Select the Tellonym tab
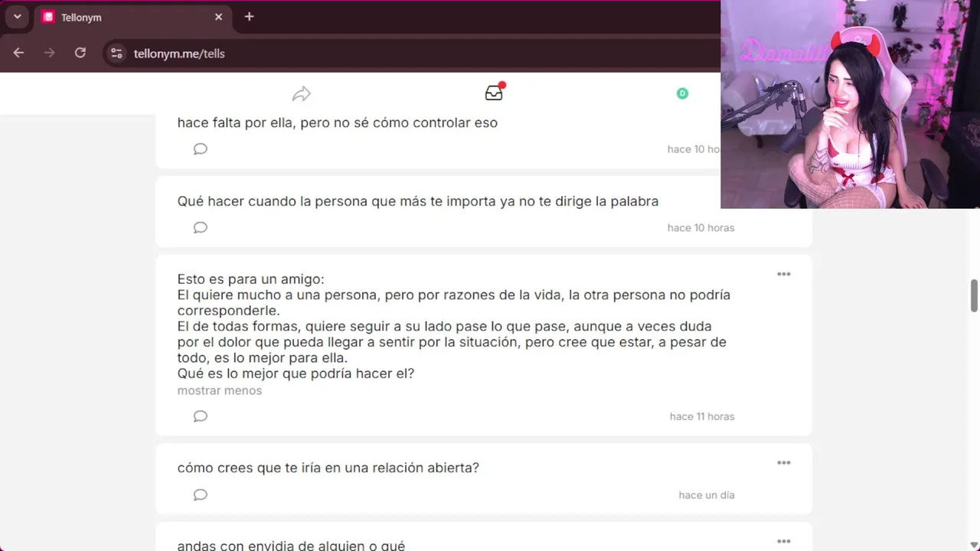This screenshot has height=551, width=980. [x=132, y=17]
